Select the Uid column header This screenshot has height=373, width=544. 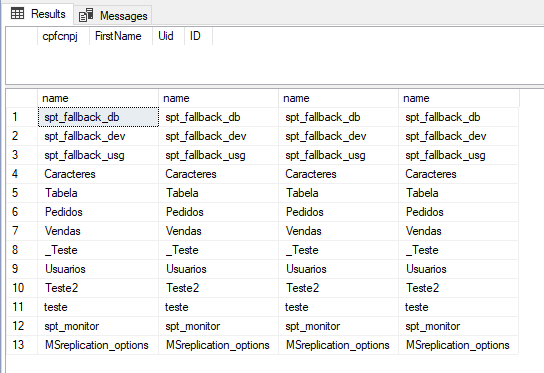(168, 36)
